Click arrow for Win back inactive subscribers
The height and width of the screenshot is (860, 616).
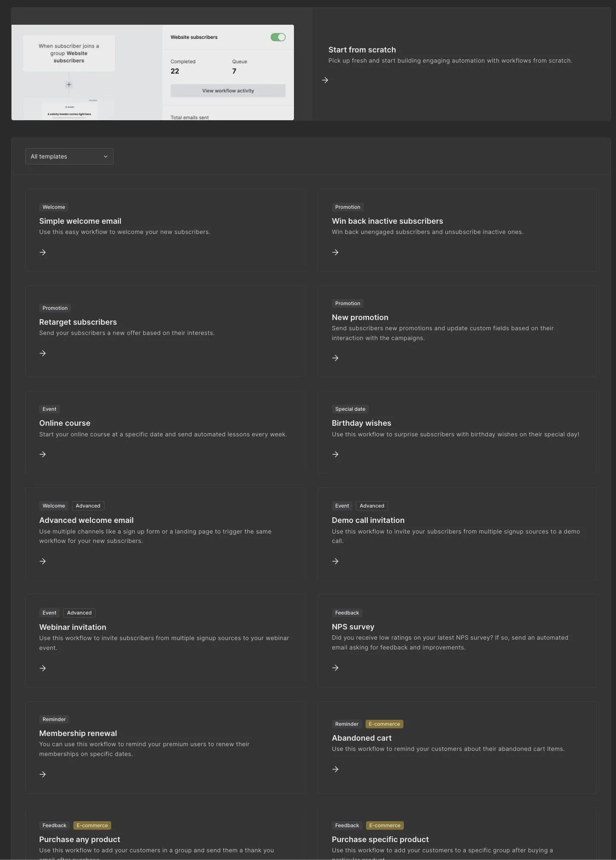(x=335, y=252)
